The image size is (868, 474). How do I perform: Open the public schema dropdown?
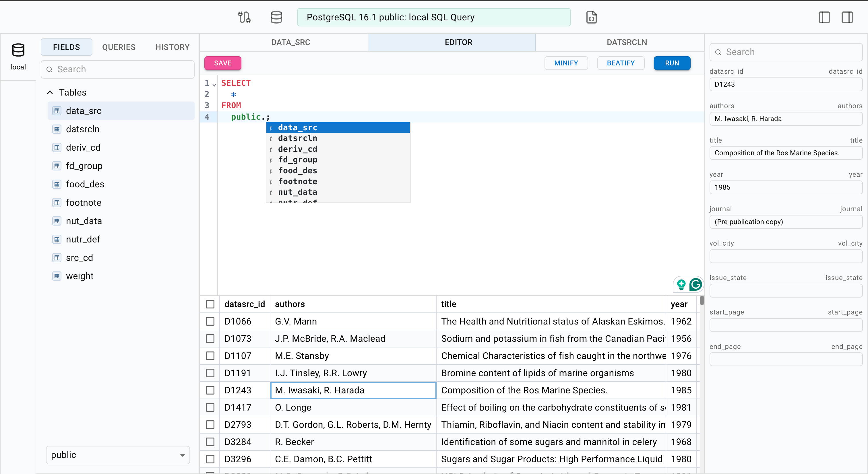[118, 455]
